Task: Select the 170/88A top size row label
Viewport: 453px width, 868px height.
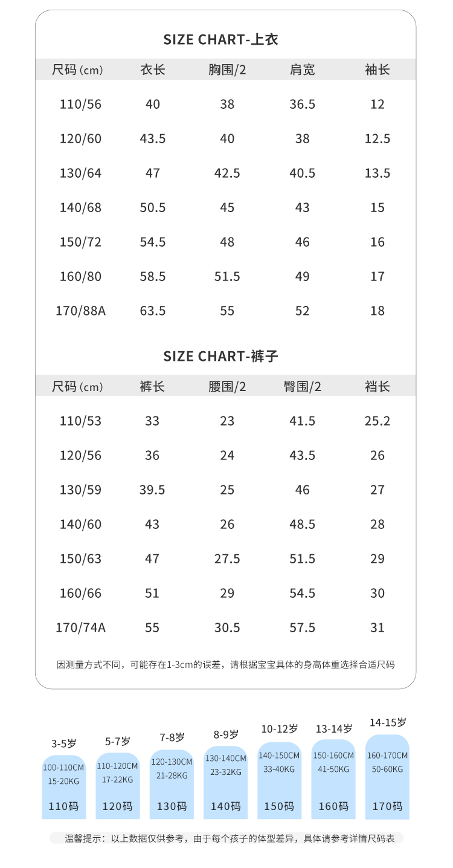Action: tap(80, 311)
